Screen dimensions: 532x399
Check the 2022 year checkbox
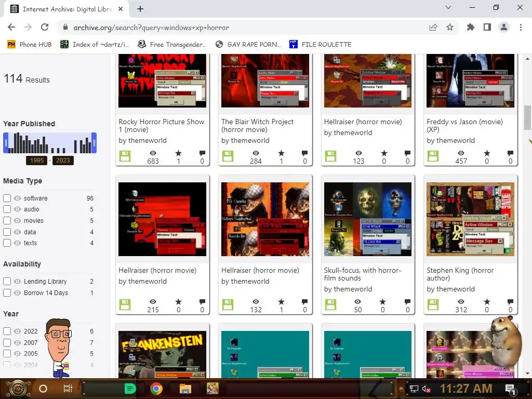pos(7,331)
